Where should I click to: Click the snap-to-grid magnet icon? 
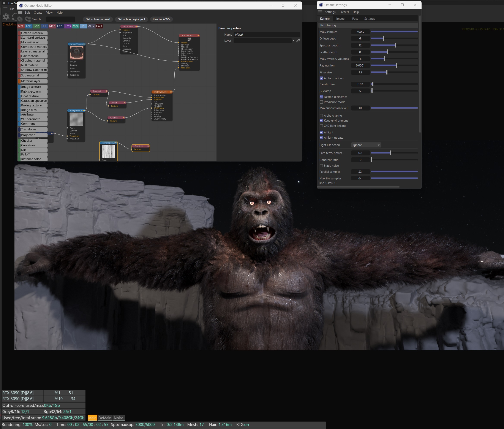tap(20, 19)
